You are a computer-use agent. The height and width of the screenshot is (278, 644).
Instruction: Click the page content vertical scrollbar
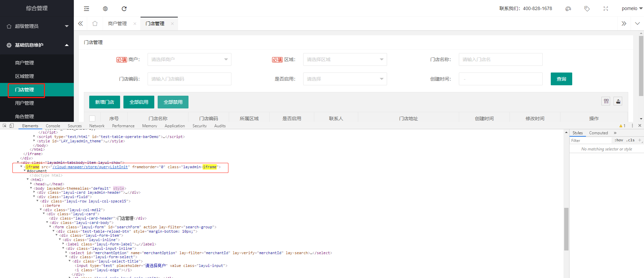pos(641,65)
